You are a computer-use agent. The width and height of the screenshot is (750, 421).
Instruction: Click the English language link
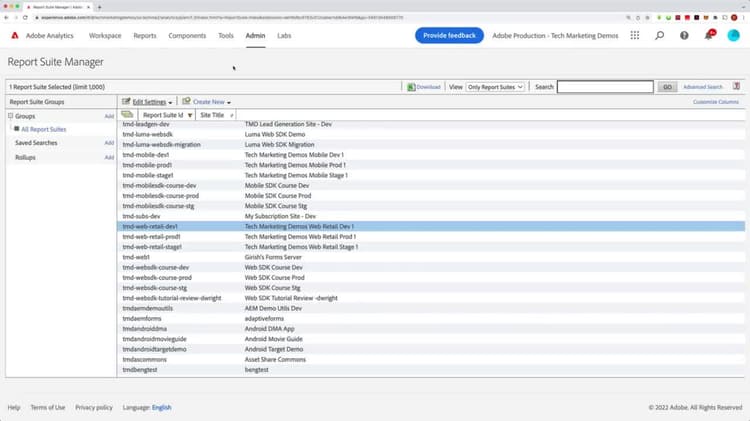pyautogui.click(x=161, y=408)
